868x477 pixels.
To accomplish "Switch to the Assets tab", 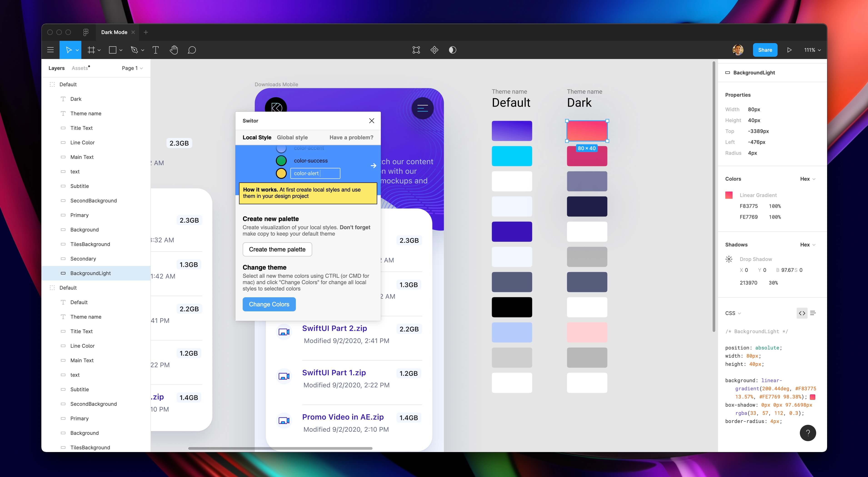I will pyautogui.click(x=80, y=68).
